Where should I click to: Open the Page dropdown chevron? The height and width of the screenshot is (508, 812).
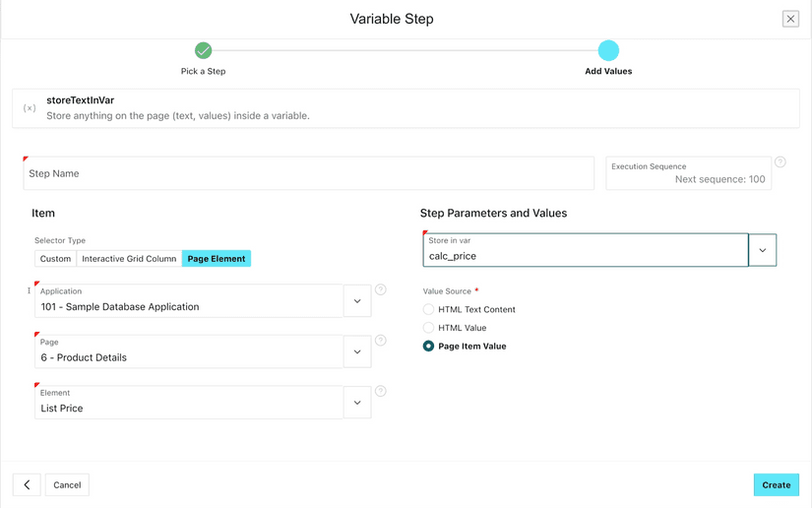[x=357, y=351]
